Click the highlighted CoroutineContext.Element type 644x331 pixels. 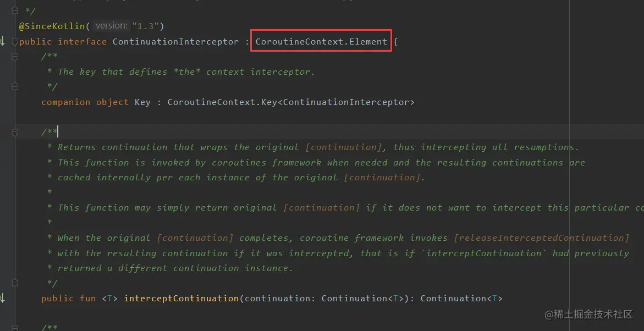321,41
